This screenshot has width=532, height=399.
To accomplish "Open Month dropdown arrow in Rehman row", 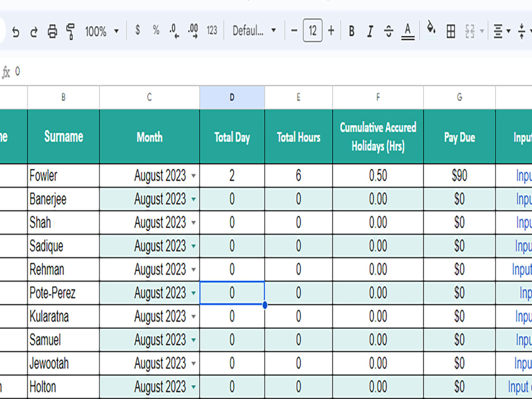I will (194, 270).
